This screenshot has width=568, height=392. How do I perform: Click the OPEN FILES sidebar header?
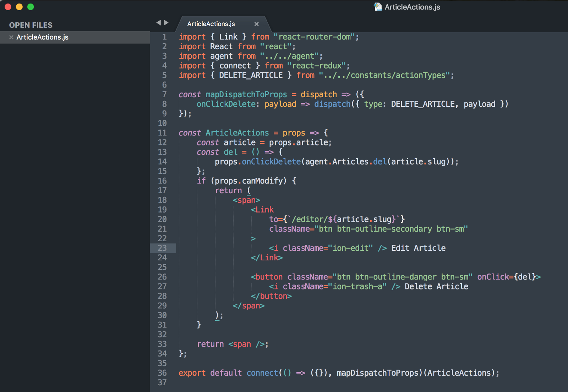point(31,25)
